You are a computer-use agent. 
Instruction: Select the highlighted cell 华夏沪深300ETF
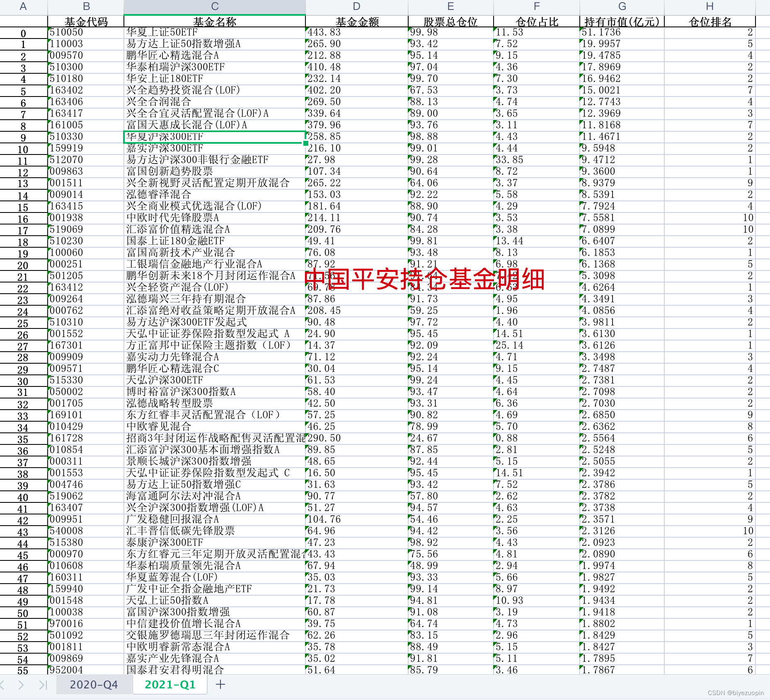[215, 137]
